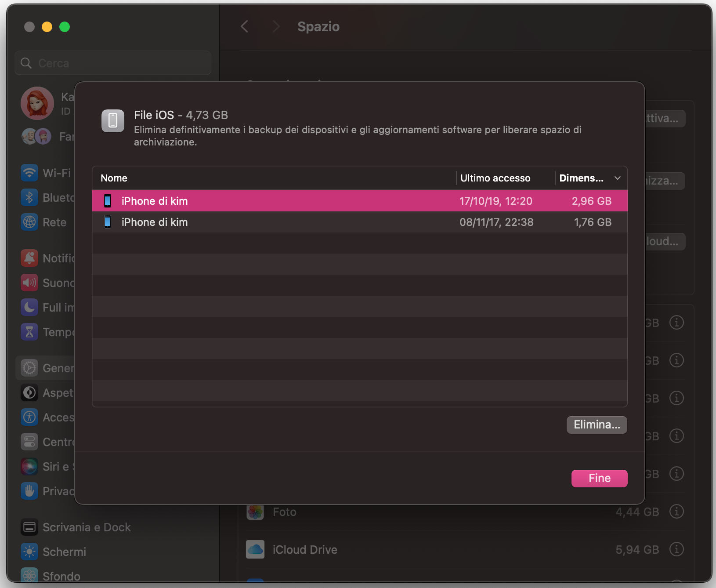Click the info icon next to Foto
The image size is (716, 588).
click(x=676, y=512)
